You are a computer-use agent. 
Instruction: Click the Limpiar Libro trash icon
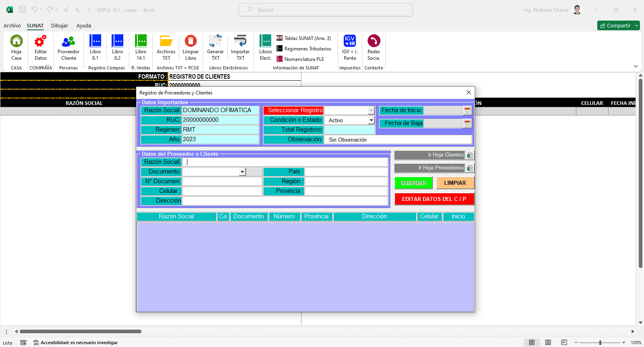click(191, 41)
